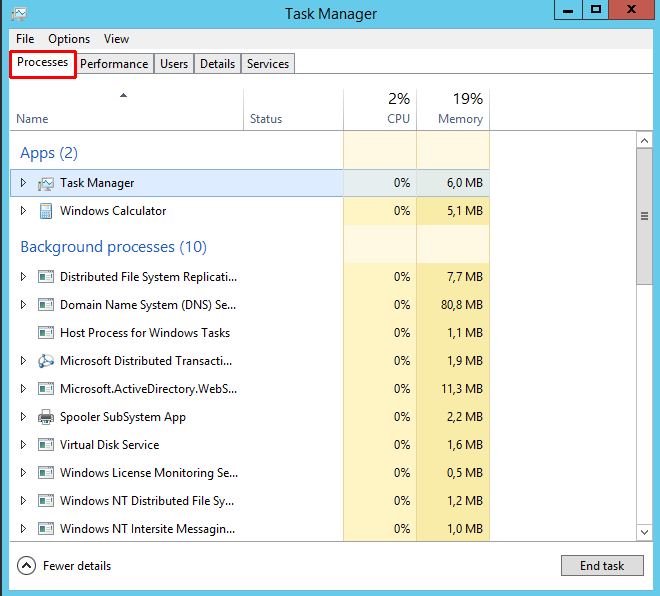
Task: Switch to the Services tab
Action: coord(268,64)
